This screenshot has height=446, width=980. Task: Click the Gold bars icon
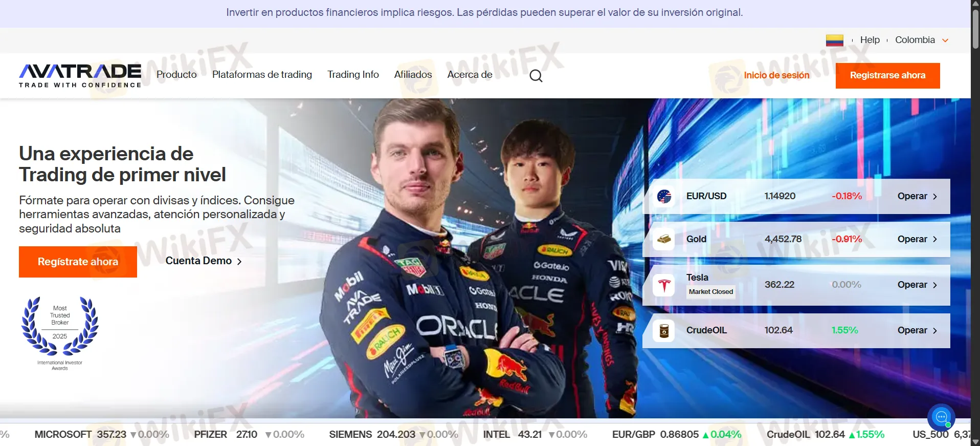(664, 239)
